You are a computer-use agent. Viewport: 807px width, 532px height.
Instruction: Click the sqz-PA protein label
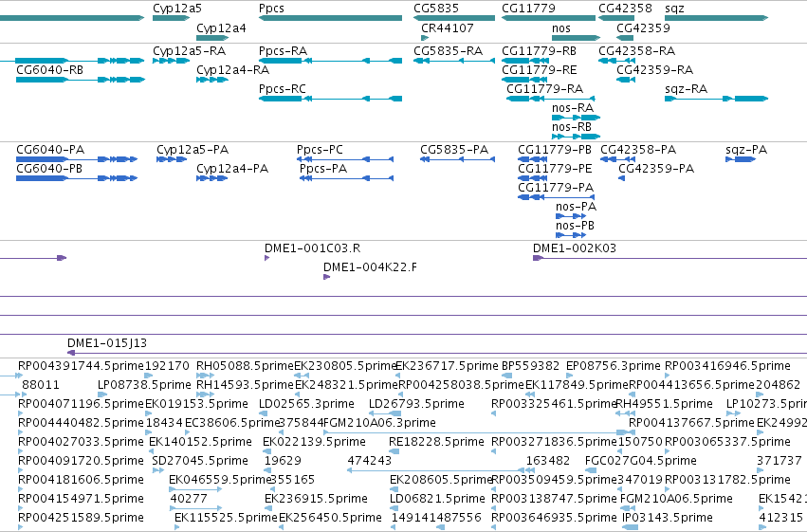click(746, 150)
